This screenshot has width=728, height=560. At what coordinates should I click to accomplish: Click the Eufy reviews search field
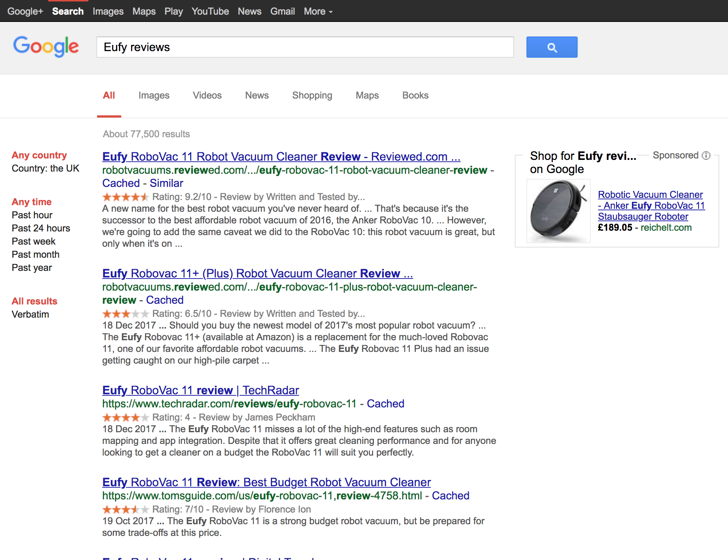305,47
